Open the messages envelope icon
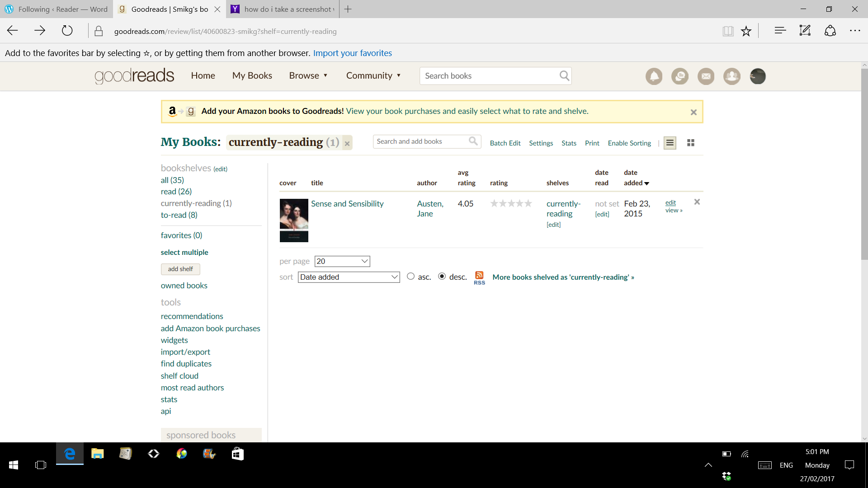The image size is (868, 488). pos(706,76)
